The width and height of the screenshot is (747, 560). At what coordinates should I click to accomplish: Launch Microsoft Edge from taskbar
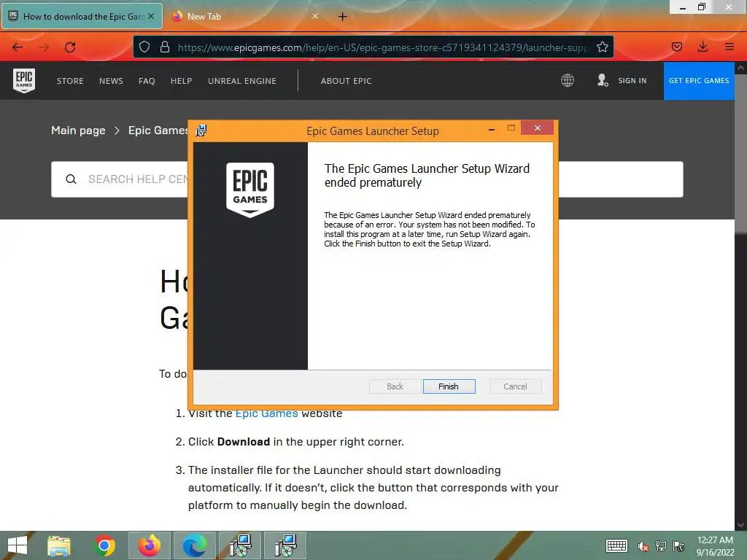[194, 545]
